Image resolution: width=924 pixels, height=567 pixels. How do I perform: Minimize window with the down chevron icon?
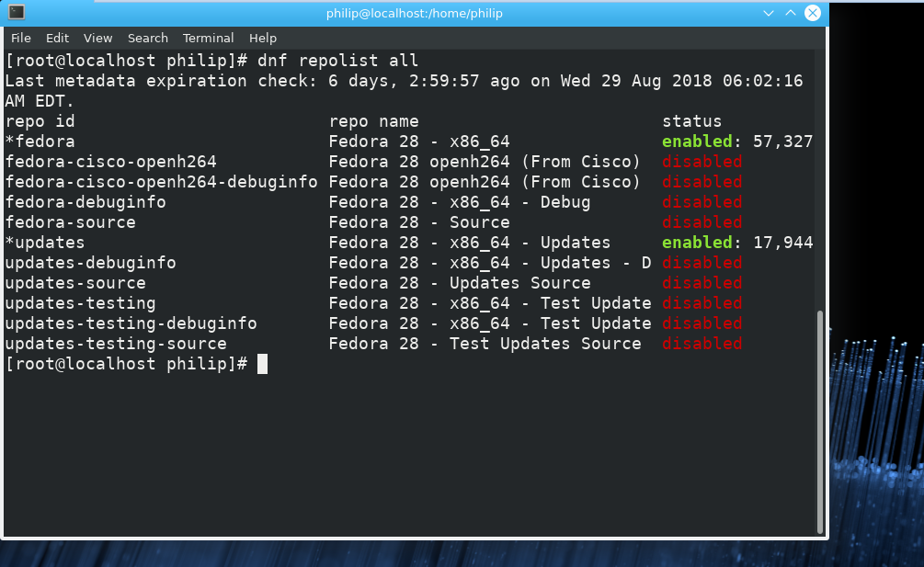pos(769,13)
